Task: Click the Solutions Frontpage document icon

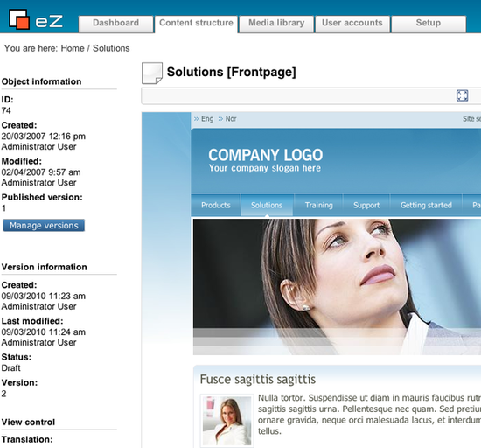Action: pyautogui.click(x=152, y=73)
